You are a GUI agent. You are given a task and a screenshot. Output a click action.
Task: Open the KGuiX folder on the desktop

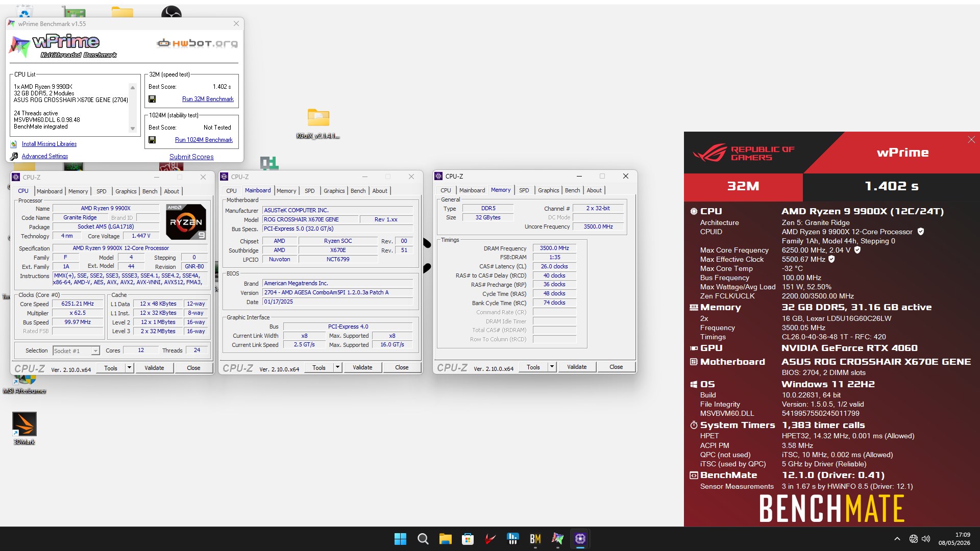(318, 123)
